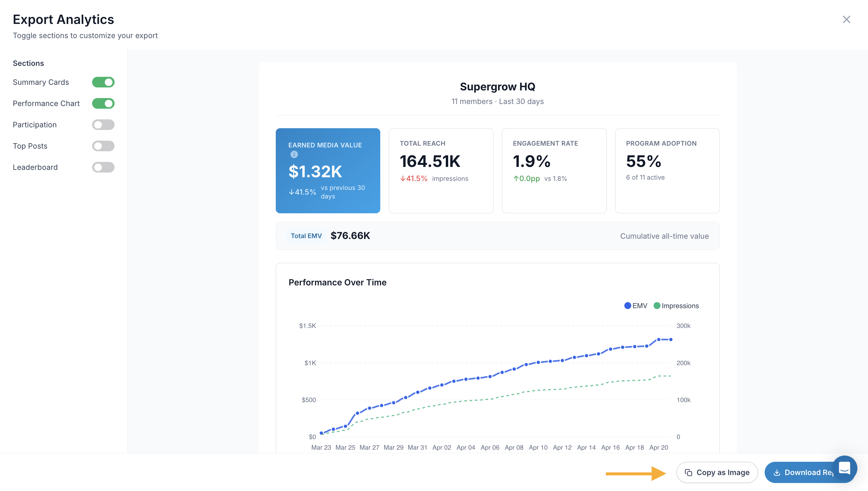Disable the Summary Cards toggle
The width and height of the screenshot is (868, 491).
pos(103,82)
